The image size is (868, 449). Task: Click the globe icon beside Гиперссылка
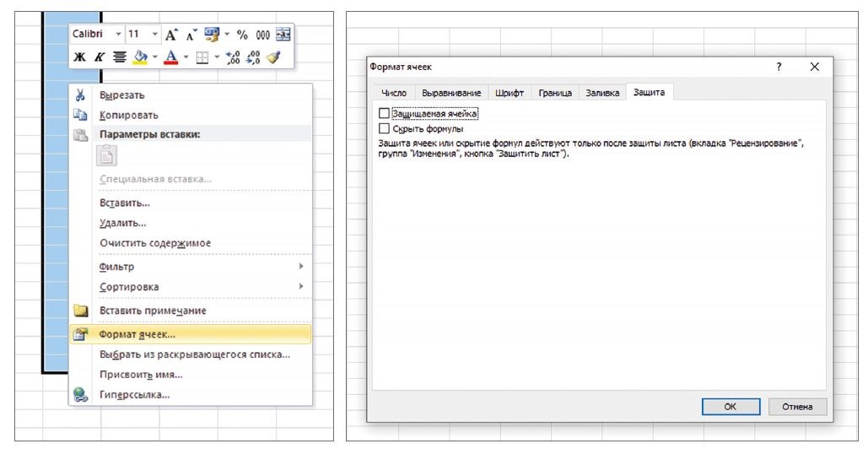81,395
